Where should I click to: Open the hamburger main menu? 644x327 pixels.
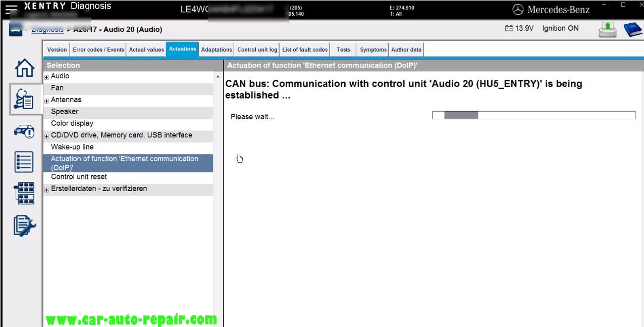tap(11, 10)
